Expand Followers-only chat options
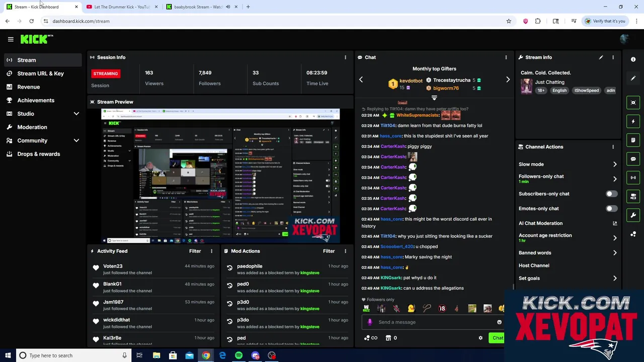Image resolution: width=644 pixels, height=362 pixels. click(x=615, y=178)
